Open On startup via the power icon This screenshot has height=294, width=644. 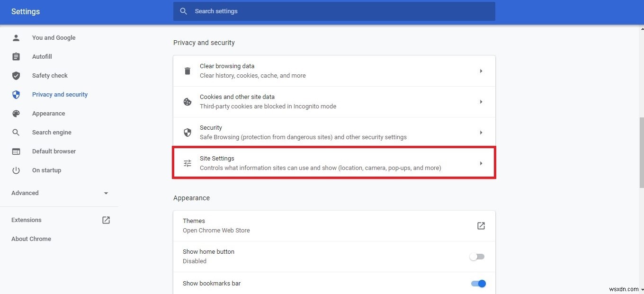coord(16,170)
